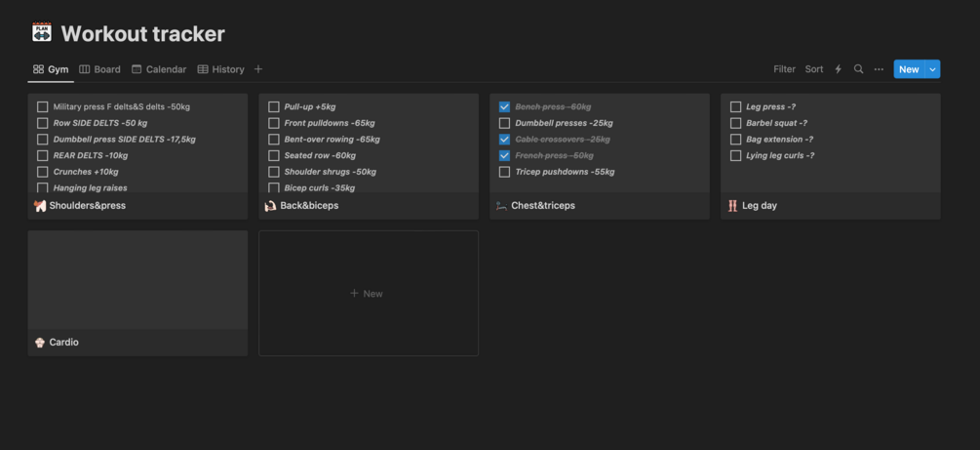Image resolution: width=980 pixels, height=450 pixels.
Task: Uncheck Cable crossovers -25kg box
Action: [504, 140]
